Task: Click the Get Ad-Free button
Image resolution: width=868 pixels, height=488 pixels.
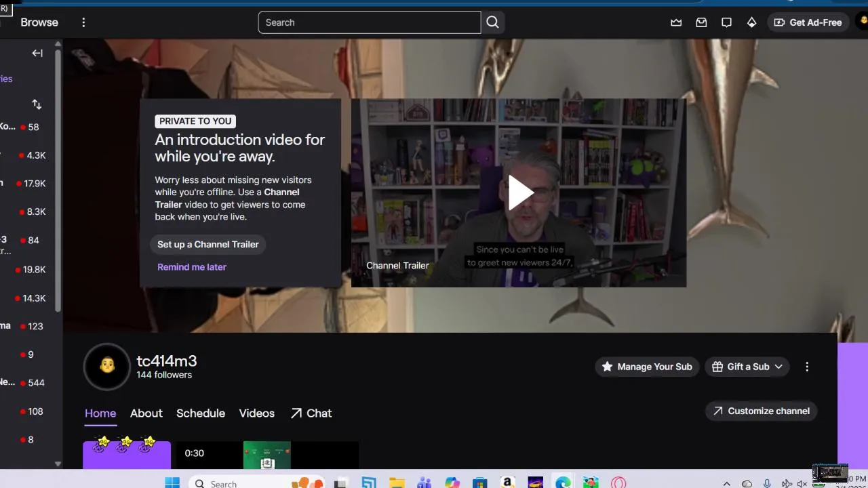Action: pyautogui.click(x=808, y=22)
